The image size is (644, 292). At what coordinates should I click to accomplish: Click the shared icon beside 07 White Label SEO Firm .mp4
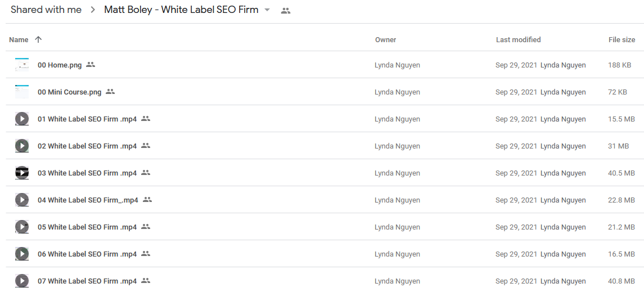click(x=146, y=281)
